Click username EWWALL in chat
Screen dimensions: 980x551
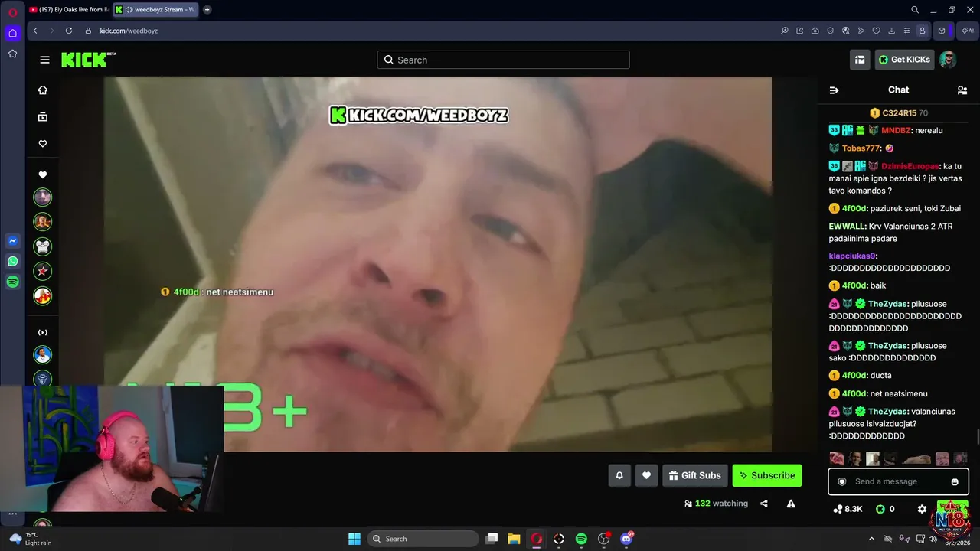(x=846, y=227)
